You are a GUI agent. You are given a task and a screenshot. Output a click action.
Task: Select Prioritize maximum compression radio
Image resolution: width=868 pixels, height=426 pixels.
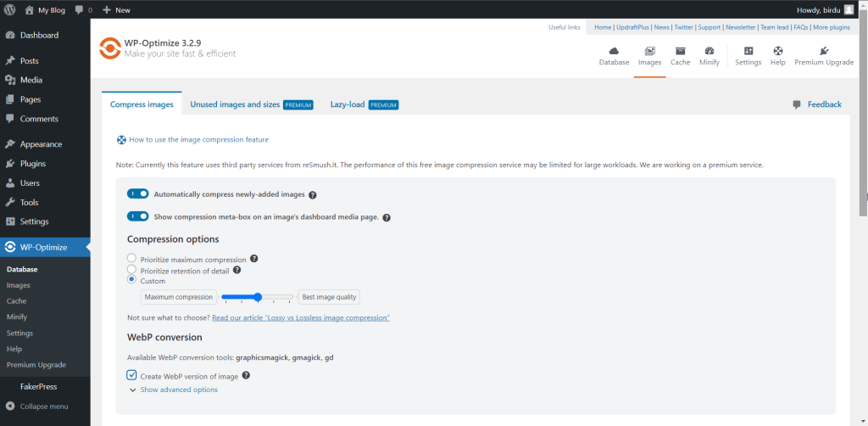[x=131, y=258]
